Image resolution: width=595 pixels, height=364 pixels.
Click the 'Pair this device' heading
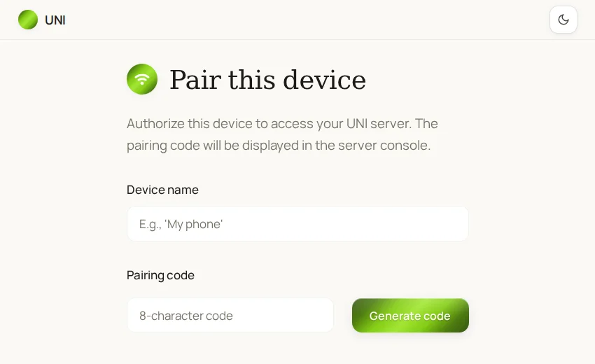267,80
